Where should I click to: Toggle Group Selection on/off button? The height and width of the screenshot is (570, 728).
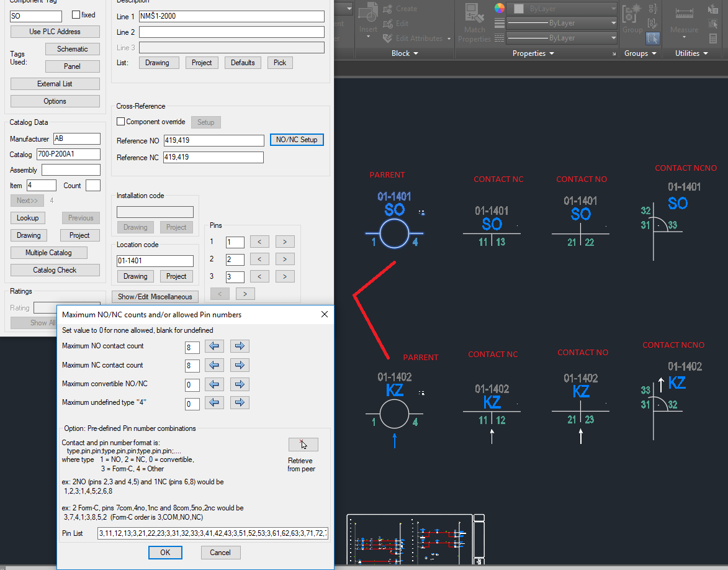(x=653, y=38)
